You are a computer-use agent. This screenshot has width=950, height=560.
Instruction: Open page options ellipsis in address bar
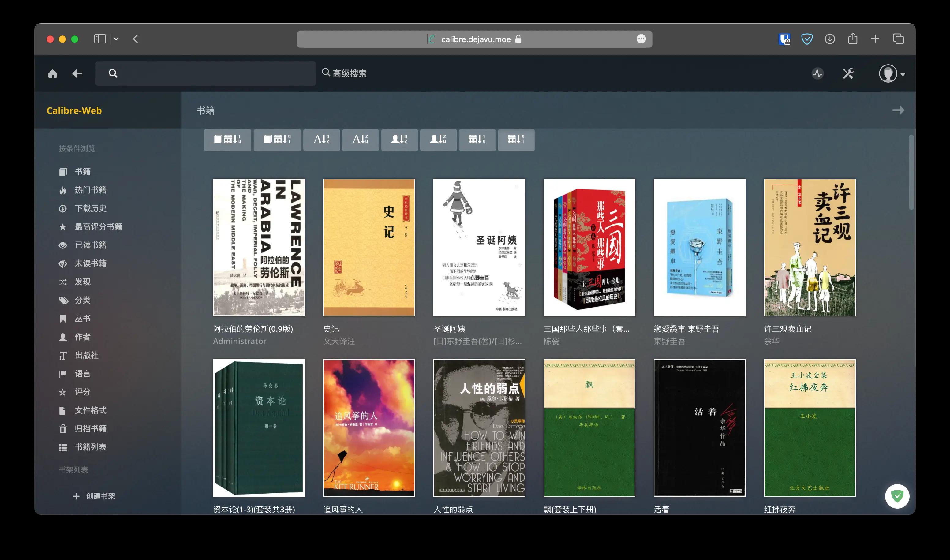pyautogui.click(x=641, y=39)
